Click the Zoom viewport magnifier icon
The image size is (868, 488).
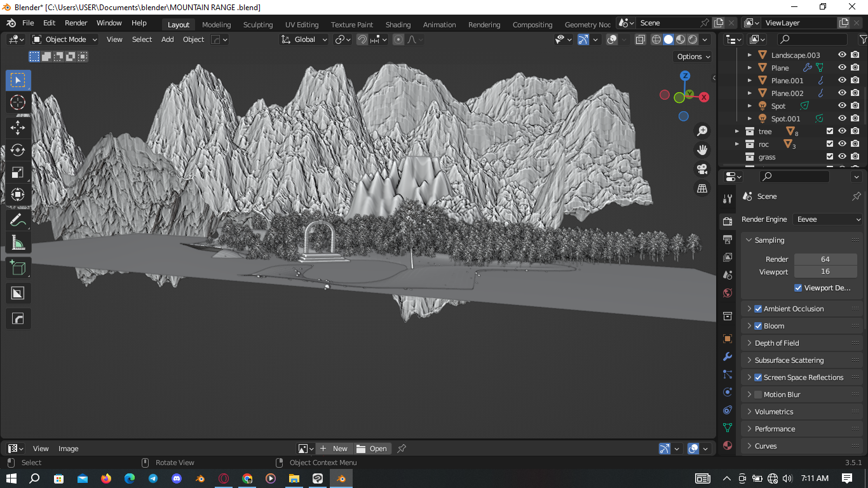point(702,131)
